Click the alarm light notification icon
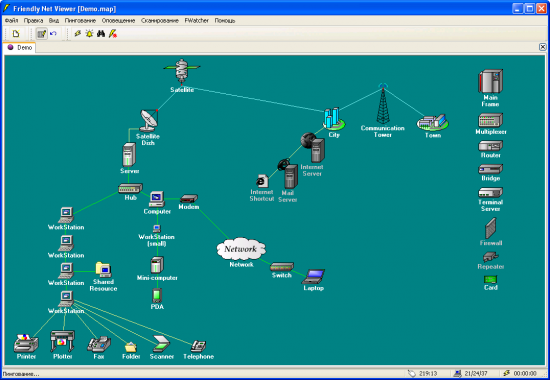 click(x=89, y=34)
